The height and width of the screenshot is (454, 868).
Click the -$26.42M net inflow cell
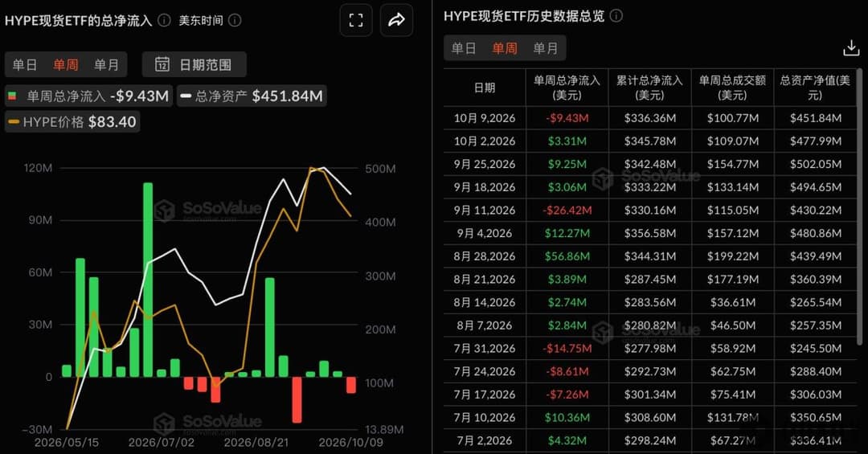tap(567, 211)
